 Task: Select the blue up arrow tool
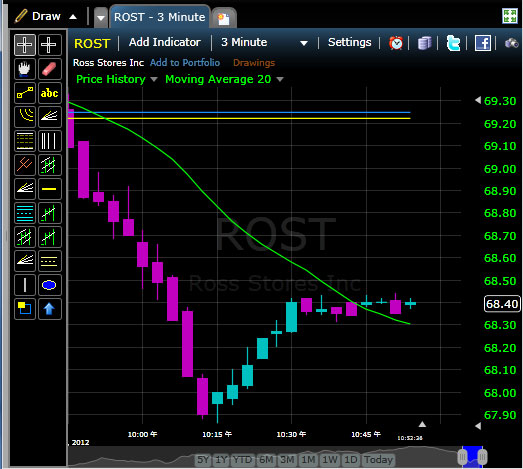pyautogui.click(x=50, y=309)
